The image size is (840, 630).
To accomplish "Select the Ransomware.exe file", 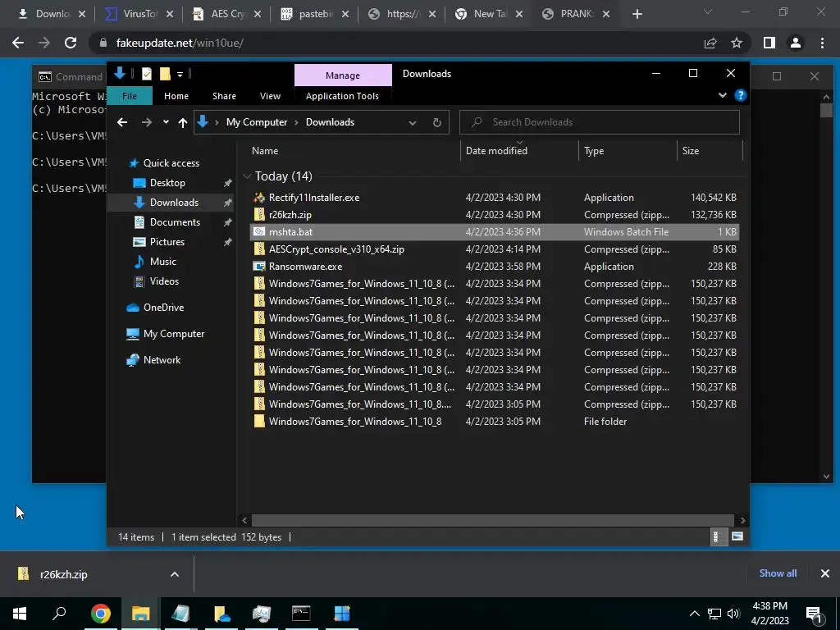I will 305,267.
